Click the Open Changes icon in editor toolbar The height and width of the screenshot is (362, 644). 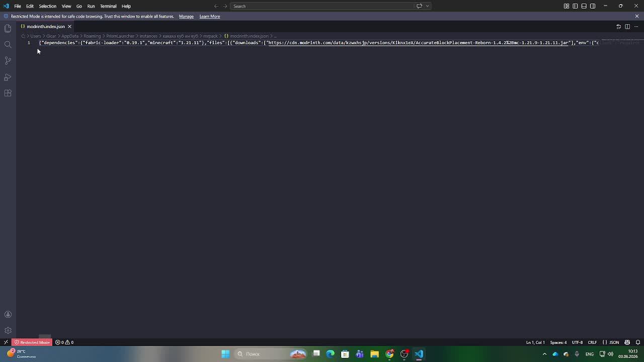tap(618, 27)
